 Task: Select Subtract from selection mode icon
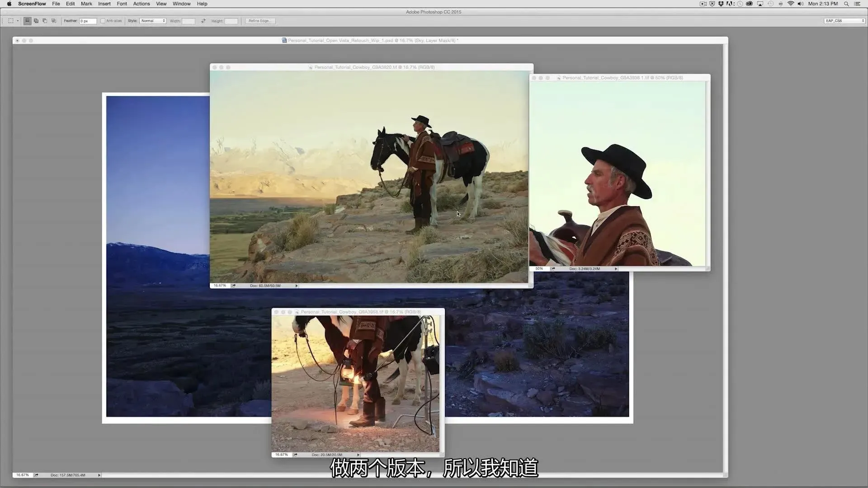click(45, 21)
